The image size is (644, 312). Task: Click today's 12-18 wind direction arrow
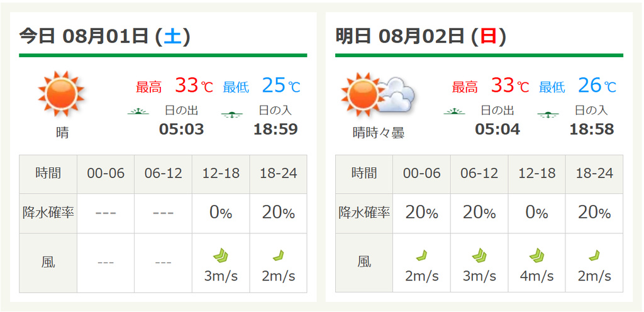coord(221,256)
